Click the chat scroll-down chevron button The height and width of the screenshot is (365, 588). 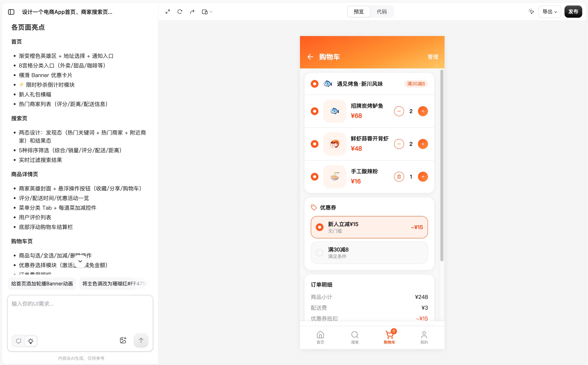(x=80, y=261)
